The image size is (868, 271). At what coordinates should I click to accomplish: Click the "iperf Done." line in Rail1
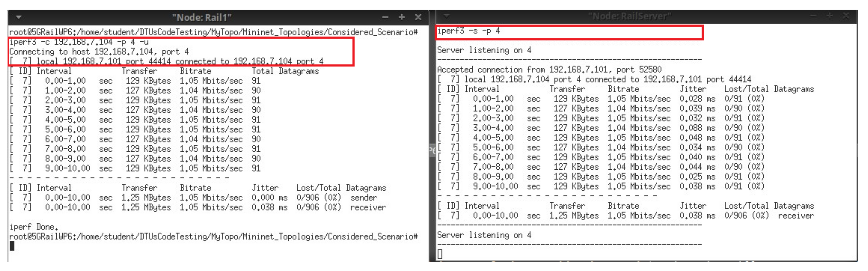pos(34,227)
